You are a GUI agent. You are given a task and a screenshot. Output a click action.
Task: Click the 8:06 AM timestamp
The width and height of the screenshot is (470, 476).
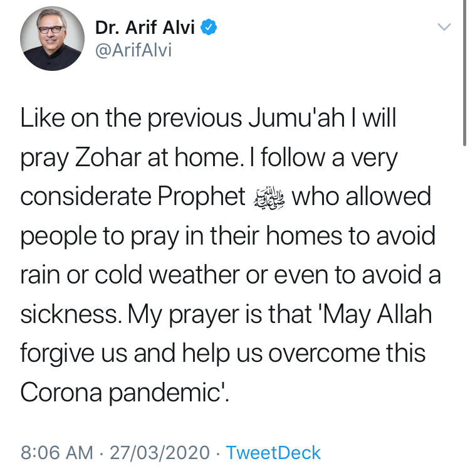point(57,453)
